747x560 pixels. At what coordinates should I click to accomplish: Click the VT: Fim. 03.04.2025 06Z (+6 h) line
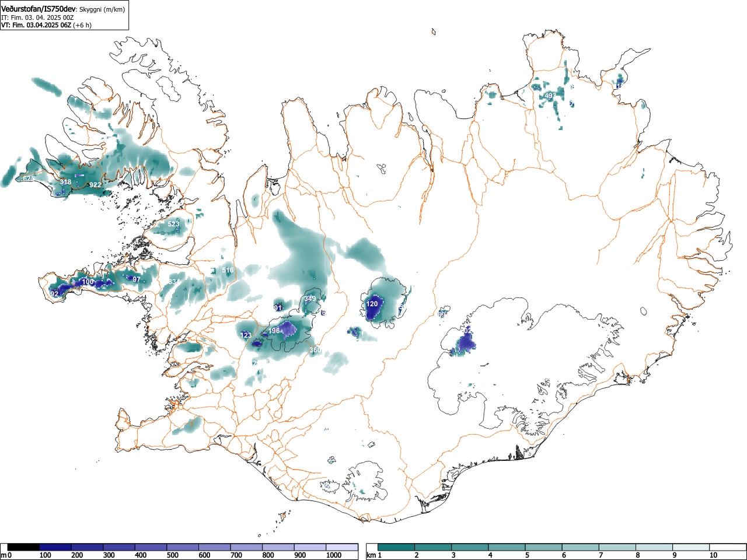pos(46,25)
